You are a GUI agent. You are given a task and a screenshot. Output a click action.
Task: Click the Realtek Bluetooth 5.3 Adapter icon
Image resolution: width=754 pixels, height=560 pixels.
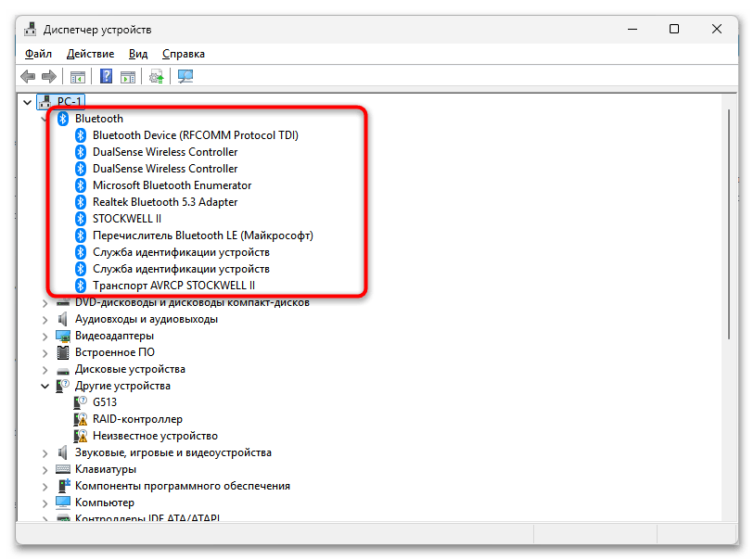[81, 202]
